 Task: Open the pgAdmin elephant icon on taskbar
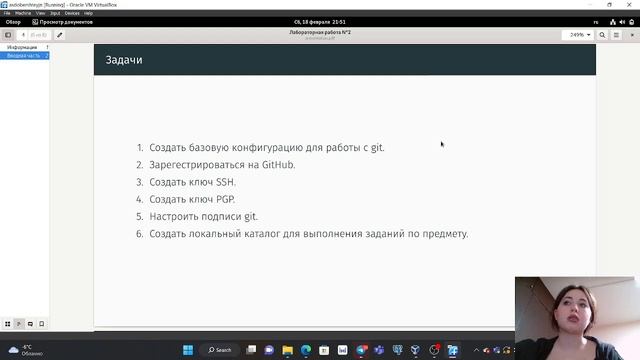(x=397, y=350)
